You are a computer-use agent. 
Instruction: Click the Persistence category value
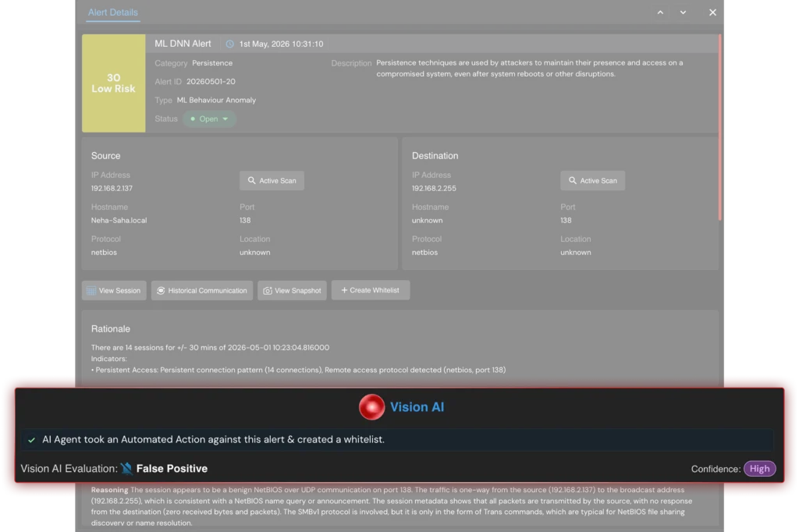pos(212,62)
